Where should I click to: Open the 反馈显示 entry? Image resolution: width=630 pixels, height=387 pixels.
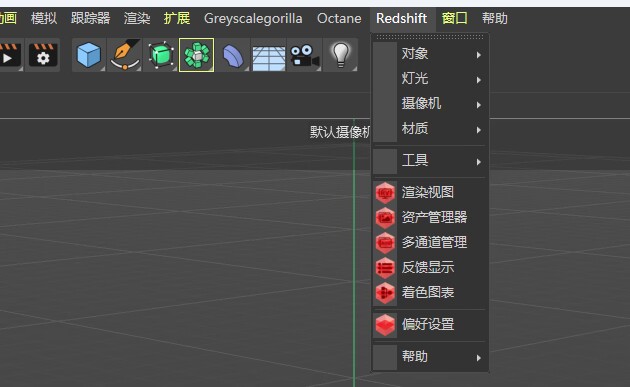430,267
